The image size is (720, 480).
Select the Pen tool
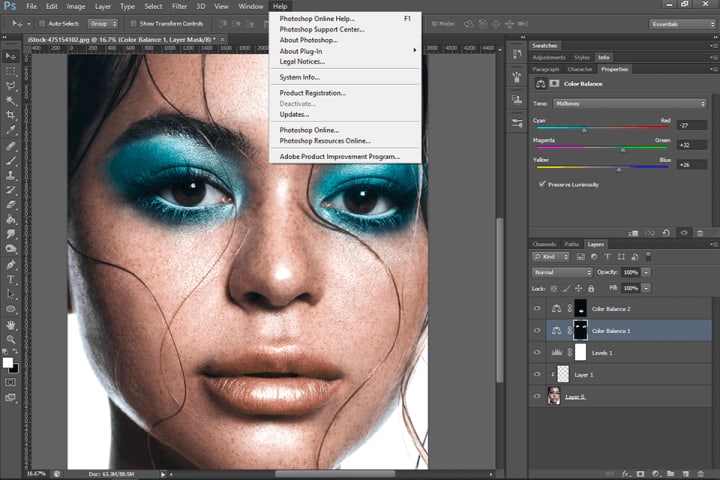[x=11, y=264]
